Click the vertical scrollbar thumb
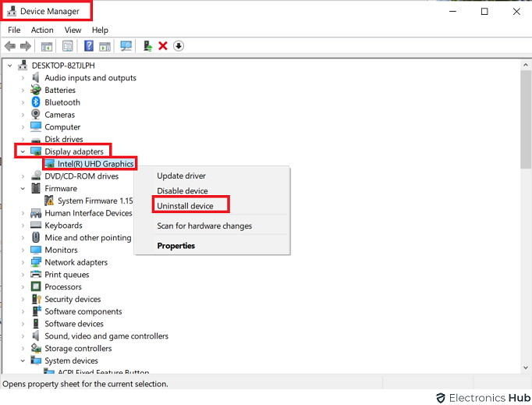The image size is (532, 405). tap(526, 119)
